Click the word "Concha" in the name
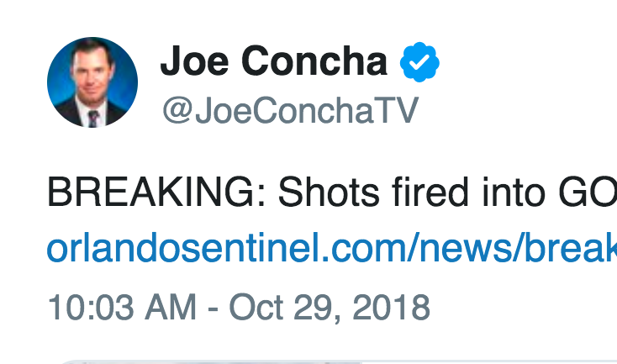Image resolution: width=617 pixels, height=364 pixels. point(314,61)
